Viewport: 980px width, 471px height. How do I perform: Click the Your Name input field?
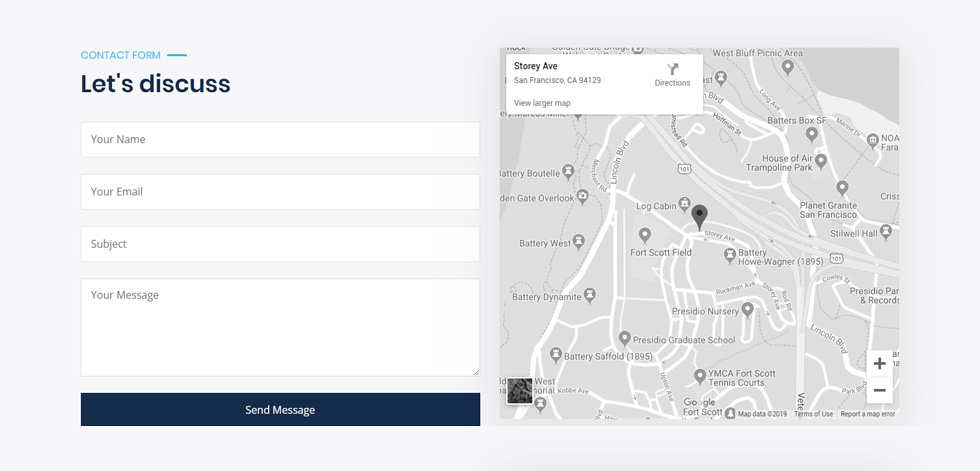pos(280,139)
